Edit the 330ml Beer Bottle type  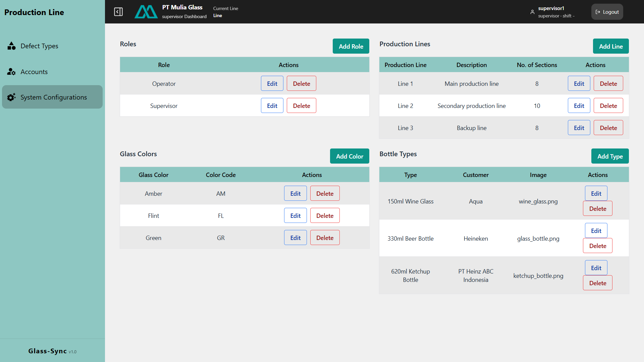pos(596,231)
